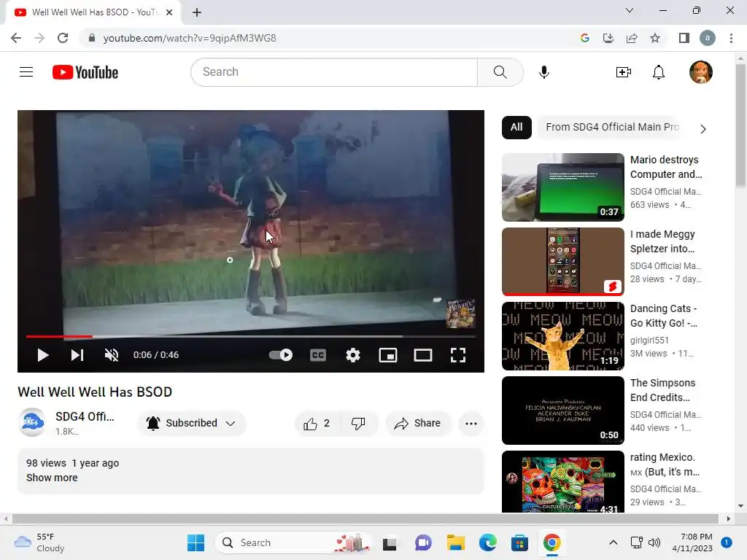Viewport: 747px width, 560px height.
Task: Open Windows Start menu
Action: [x=196, y=542]
